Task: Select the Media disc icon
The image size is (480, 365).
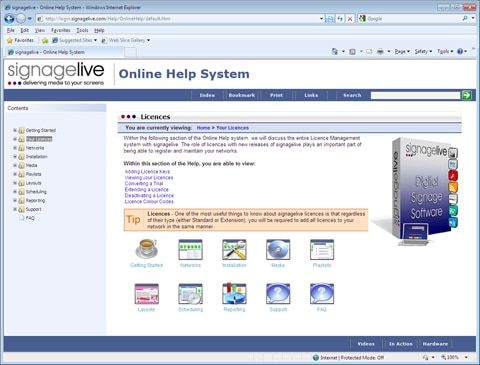Action: pyautogui.click(x=278, y=249)
